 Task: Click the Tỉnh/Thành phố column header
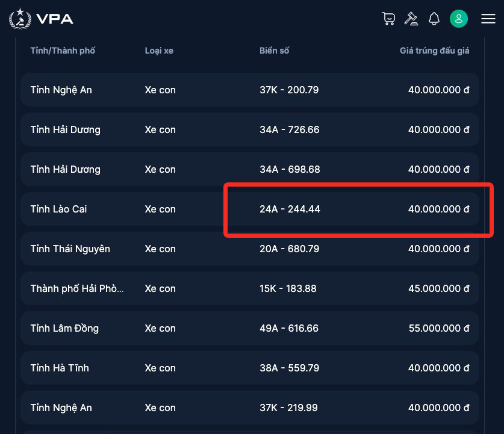coord(63,51)
